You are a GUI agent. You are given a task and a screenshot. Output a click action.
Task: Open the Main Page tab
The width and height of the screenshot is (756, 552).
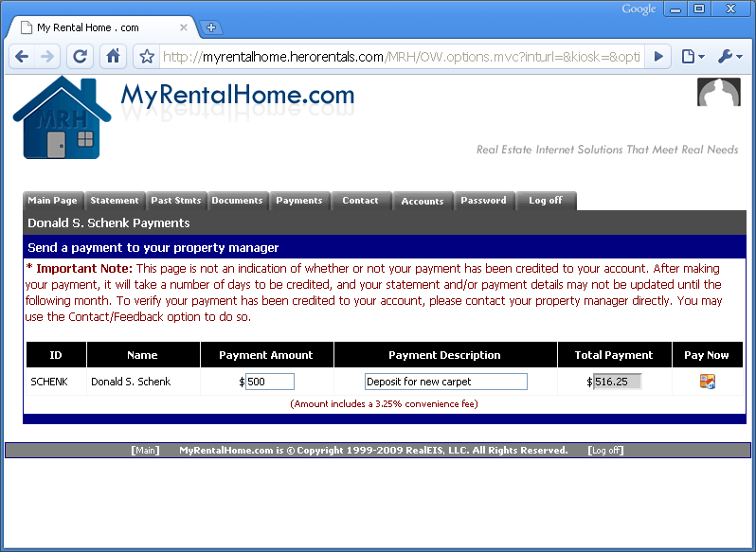tap(53, 201)
